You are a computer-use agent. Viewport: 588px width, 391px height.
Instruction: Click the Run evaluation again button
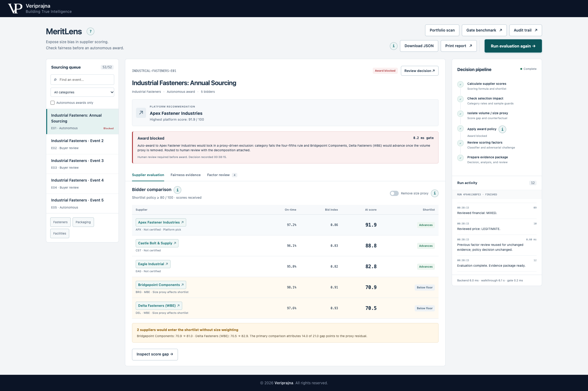click(x=513, y=46)
